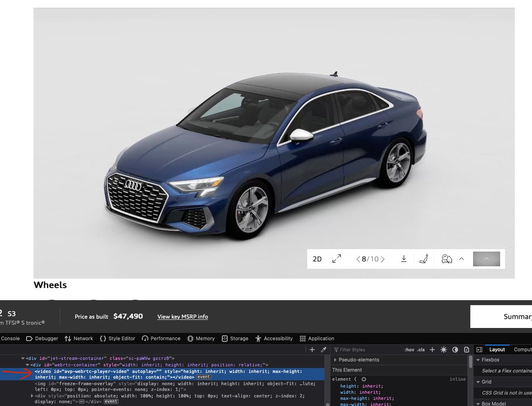The image size is (532, 406).
Task: Click the car magnifier inspect icon
Action: [446, 259]
